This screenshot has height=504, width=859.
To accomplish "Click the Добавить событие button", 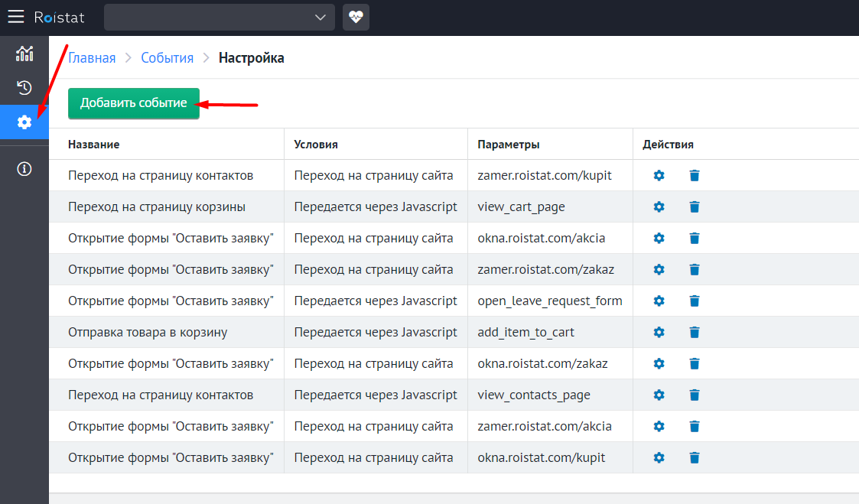I will [x=134, y=103].
